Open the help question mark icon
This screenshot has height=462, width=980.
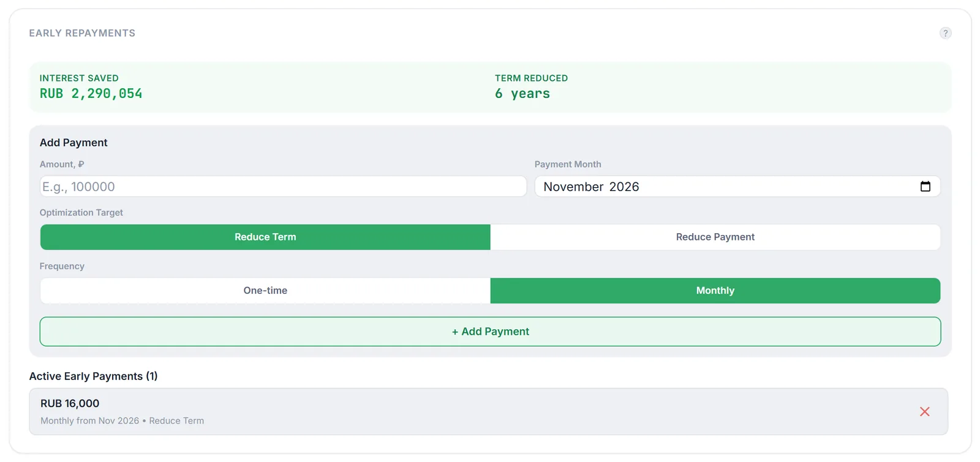[945, 33]
